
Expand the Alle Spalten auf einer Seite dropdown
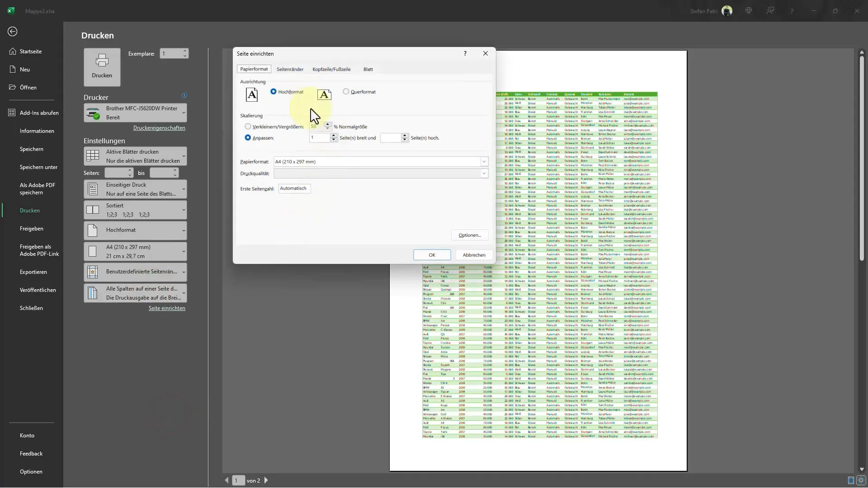pyautogui.click(x=135, y=293)
